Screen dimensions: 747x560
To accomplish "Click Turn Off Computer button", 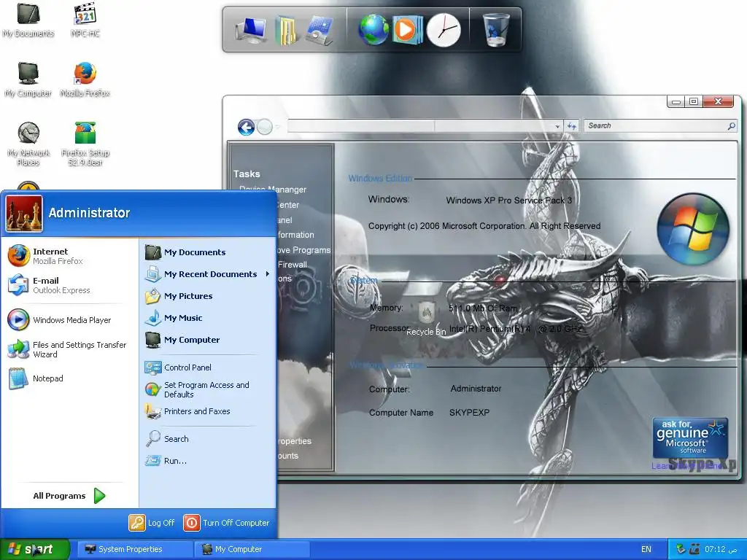I will [x=227, y=523].
